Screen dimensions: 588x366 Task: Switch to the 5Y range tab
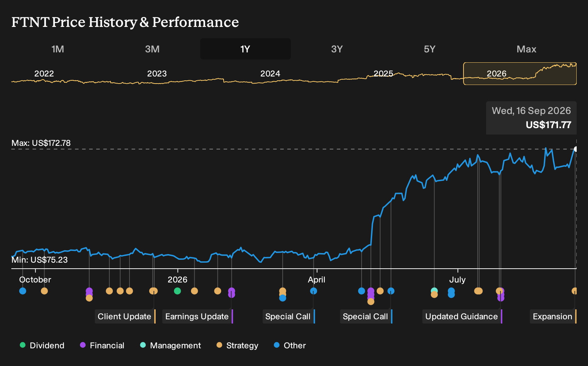tap(430, 49)
